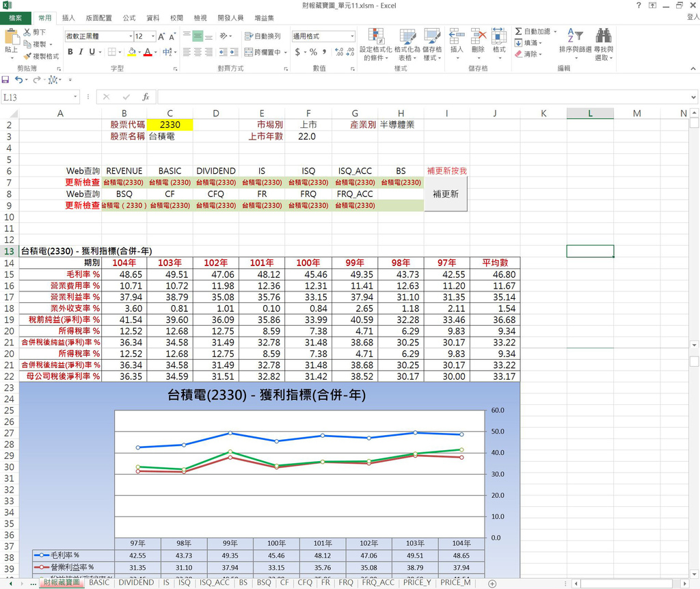The image size is (700, 589).
Task: Click the Name Box showing L13
Action: click(37, 97)
